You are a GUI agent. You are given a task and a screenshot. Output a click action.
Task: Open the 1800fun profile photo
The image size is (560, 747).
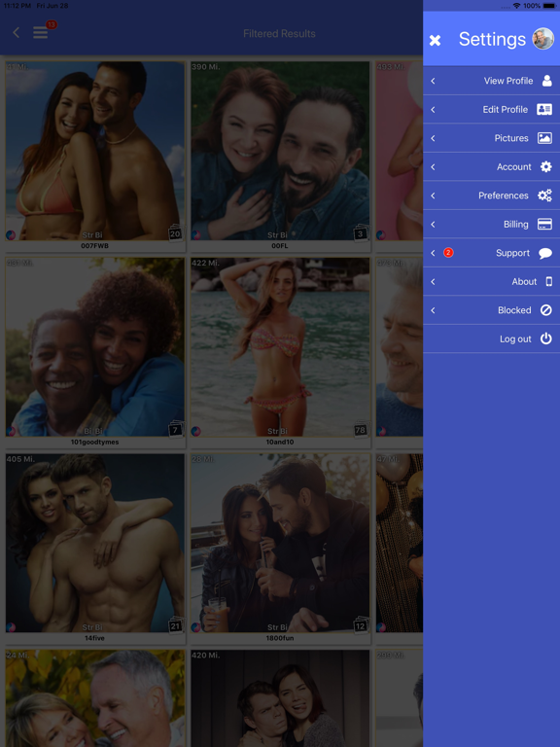280,543
